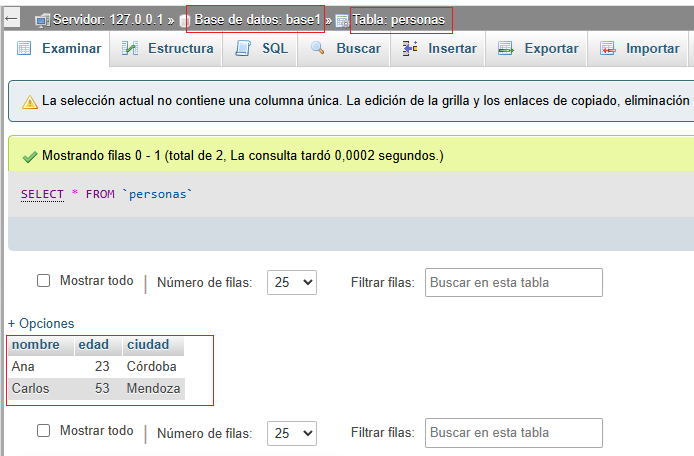This screenshot has width=694, height=456.
Task: Open top Número de filas dropdown
Action: click(x=294, y=283)
